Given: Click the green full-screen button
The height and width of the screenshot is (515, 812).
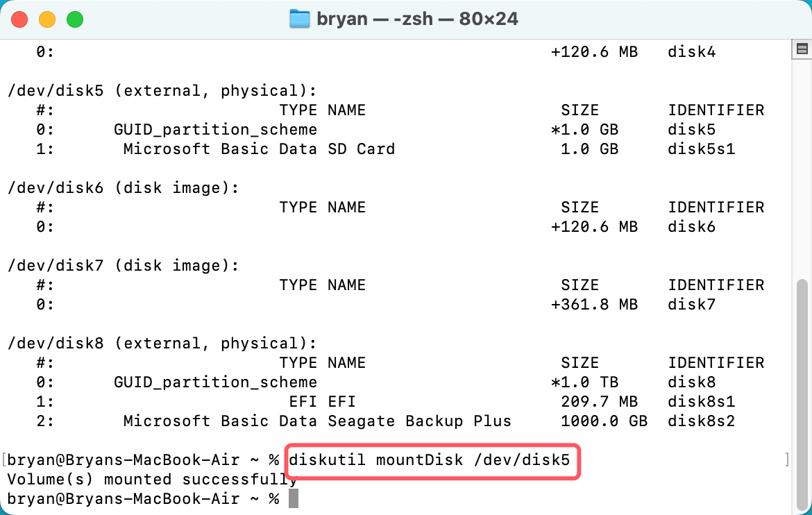Looking at the screenshot, I should pos(75,19).
